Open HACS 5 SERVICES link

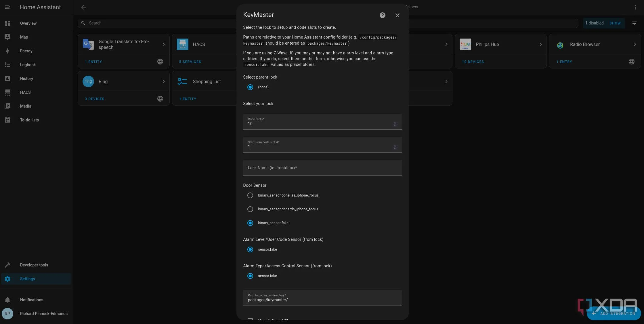[x=190, y=62]
